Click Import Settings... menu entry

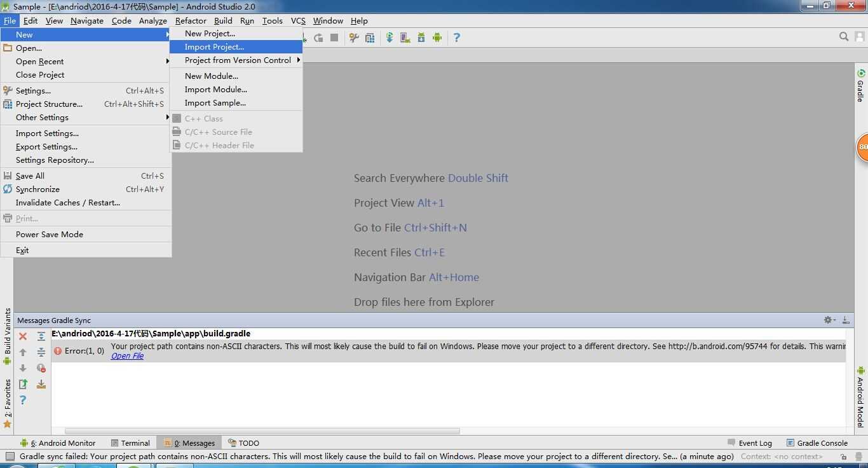(86, 133)
